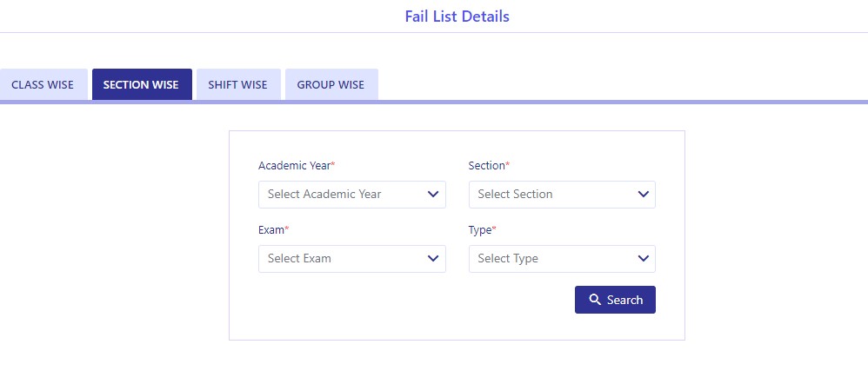Select the SECTION WISE tab
Image resolution: width=868 pixels, height=384 pixels.
[141, 85]
